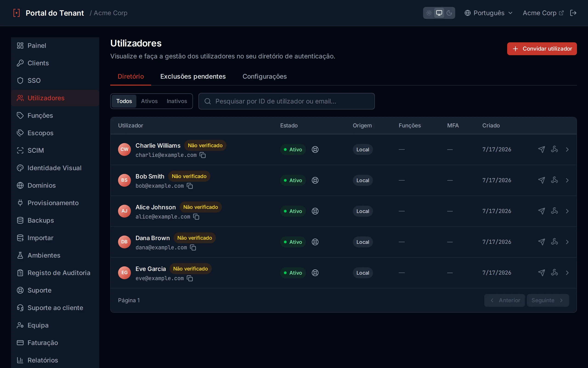The width and height of the screenshot is (588, 368).
Task: Click lifebuoy icon in Charlie Williams row
Action: (x=315, y=149)
